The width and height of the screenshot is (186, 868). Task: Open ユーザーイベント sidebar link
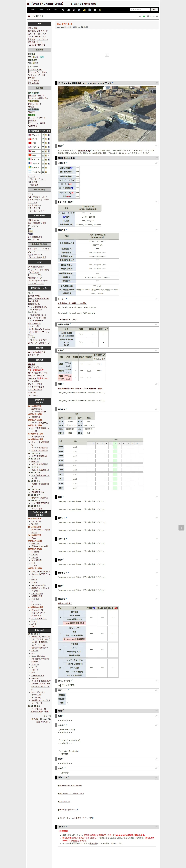pyautogui.click(x=38, y=179)
